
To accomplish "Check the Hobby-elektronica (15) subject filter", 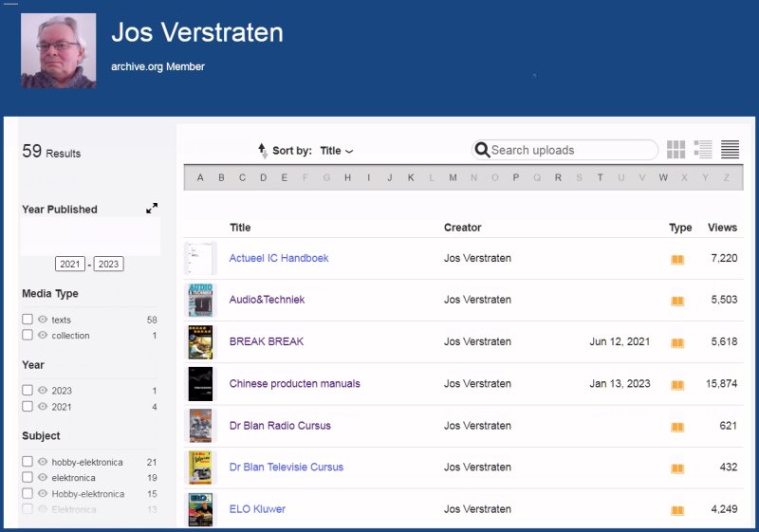I will (x=28, y=493).
